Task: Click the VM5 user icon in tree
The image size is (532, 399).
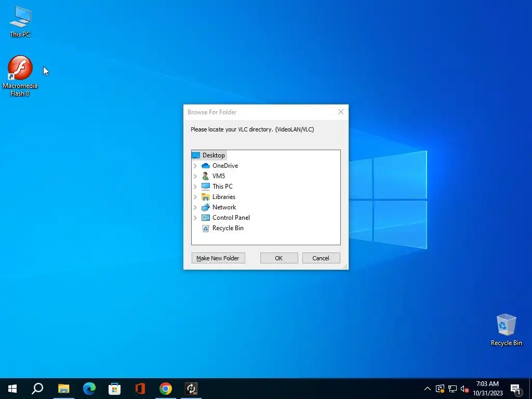Action: point(205,176)
